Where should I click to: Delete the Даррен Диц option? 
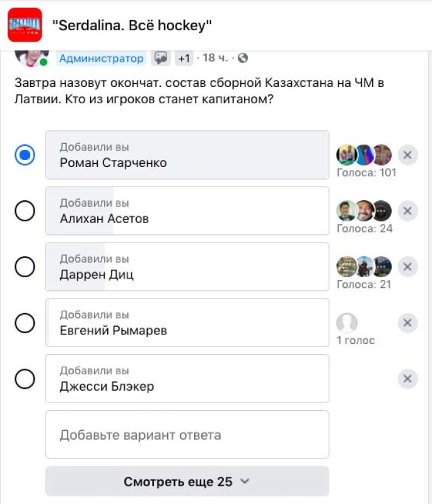pyautogui.click(x=407, y=267)
